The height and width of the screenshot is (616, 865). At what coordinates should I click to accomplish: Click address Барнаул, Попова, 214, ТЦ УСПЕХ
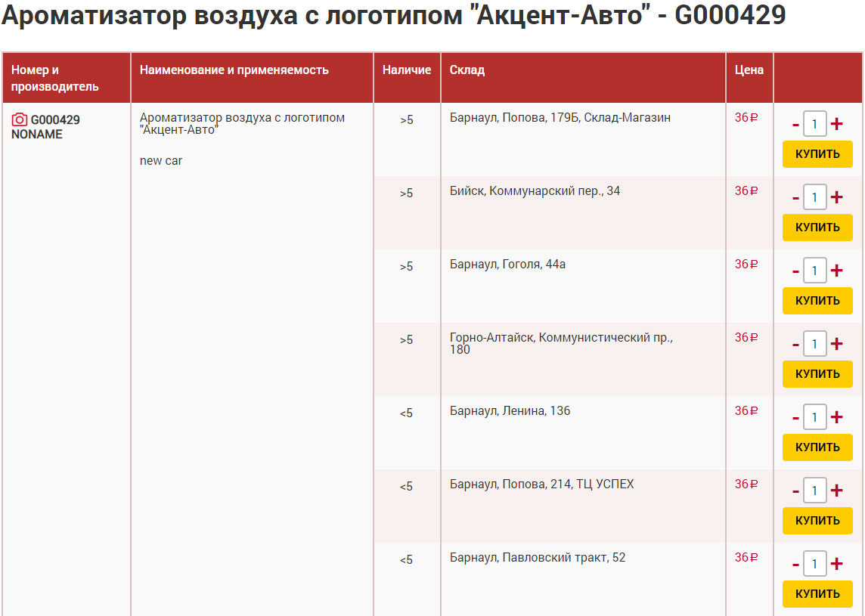541,484
